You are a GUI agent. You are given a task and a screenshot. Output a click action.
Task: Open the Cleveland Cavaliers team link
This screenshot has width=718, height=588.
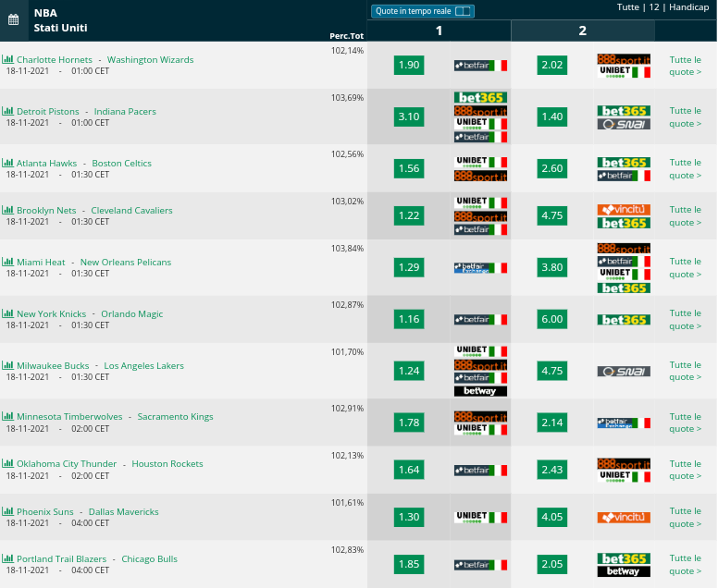pos(131,211)
